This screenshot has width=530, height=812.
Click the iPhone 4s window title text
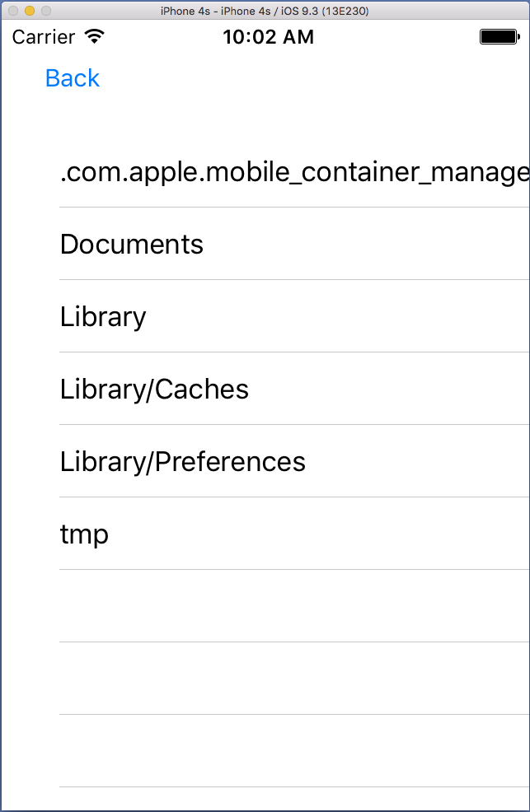(265, 11)
